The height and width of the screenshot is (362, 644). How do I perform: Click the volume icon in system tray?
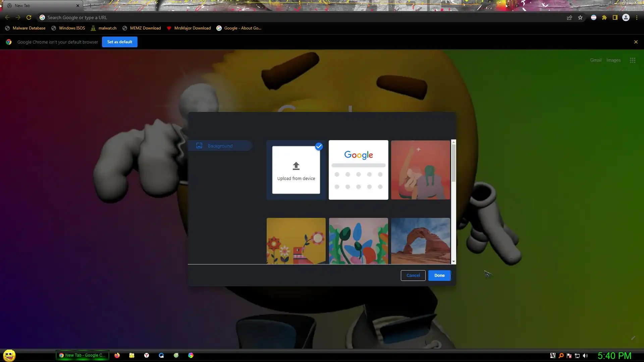[585, 356]
